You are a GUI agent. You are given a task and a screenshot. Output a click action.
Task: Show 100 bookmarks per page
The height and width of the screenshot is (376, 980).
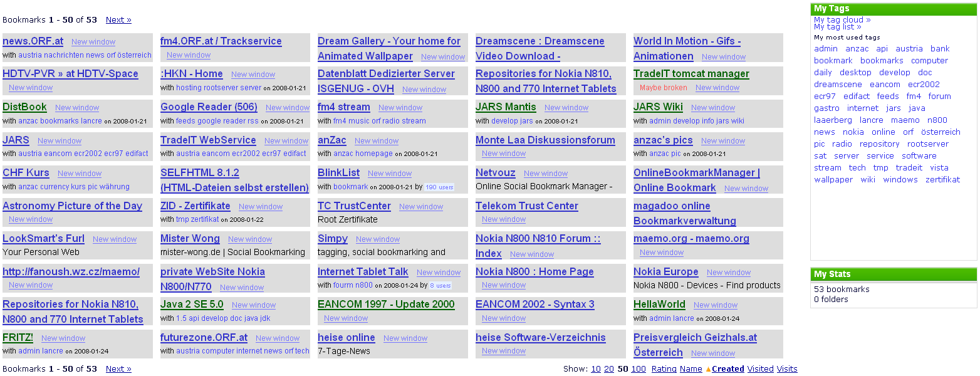(x=639, y=369)
